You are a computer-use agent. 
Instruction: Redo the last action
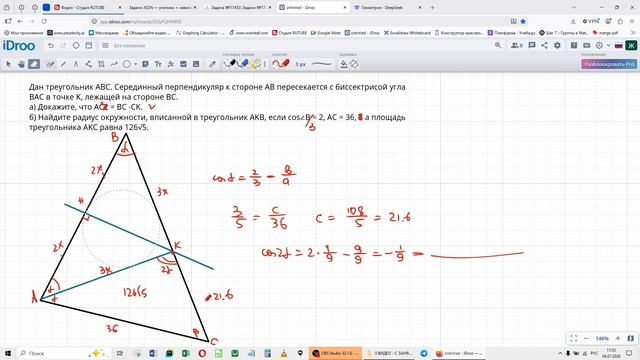[x=63, y=45]
